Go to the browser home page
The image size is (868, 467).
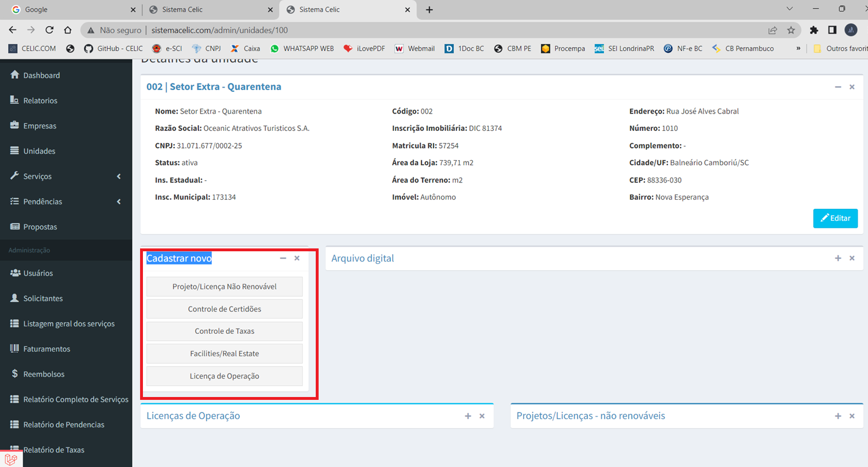coord(68,30)
